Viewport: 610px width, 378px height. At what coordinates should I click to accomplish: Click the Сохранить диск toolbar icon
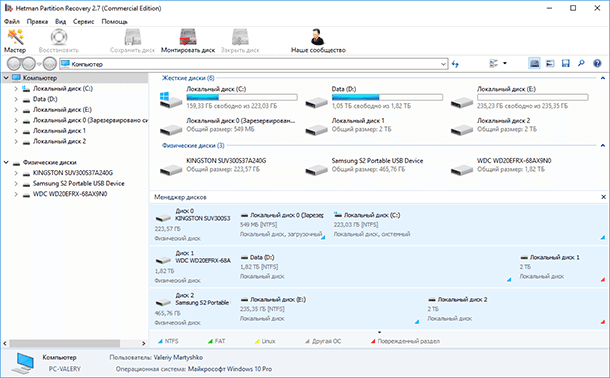pos(132,41)
